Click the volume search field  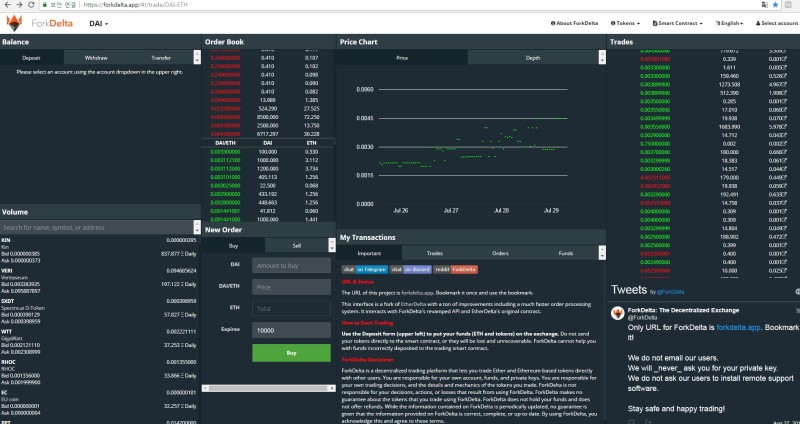(x=97, y=227)
